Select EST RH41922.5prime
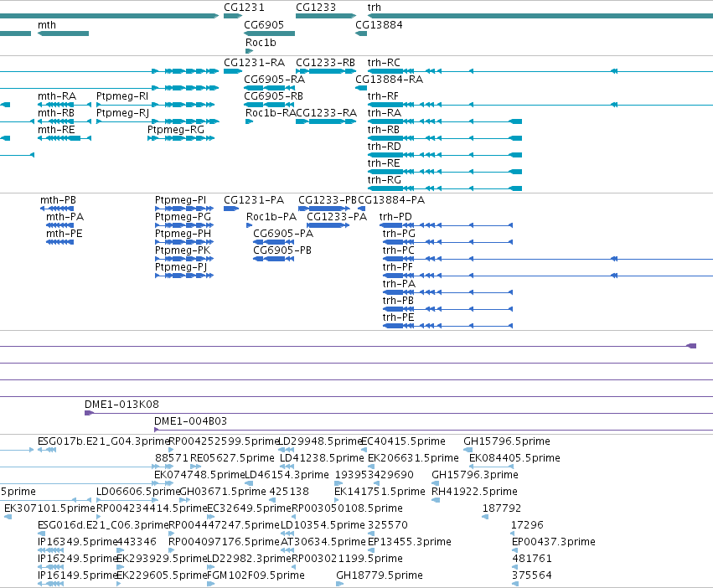The image size is (713, 588). (436, 500)
